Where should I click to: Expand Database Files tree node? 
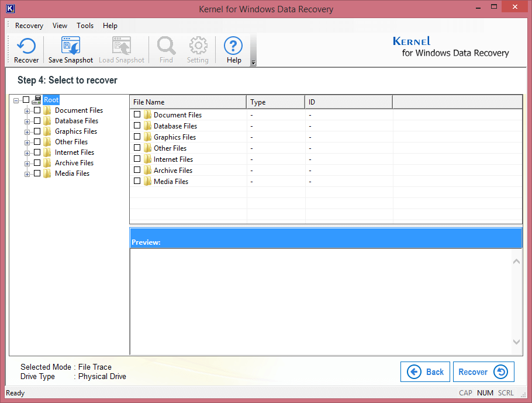[27, 121]
